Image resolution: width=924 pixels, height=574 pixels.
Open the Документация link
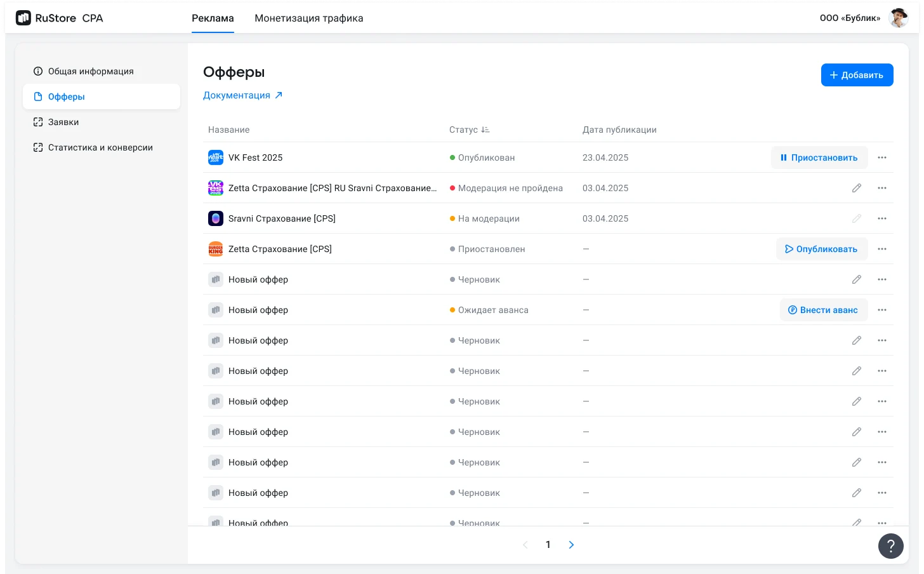point(243,95)
